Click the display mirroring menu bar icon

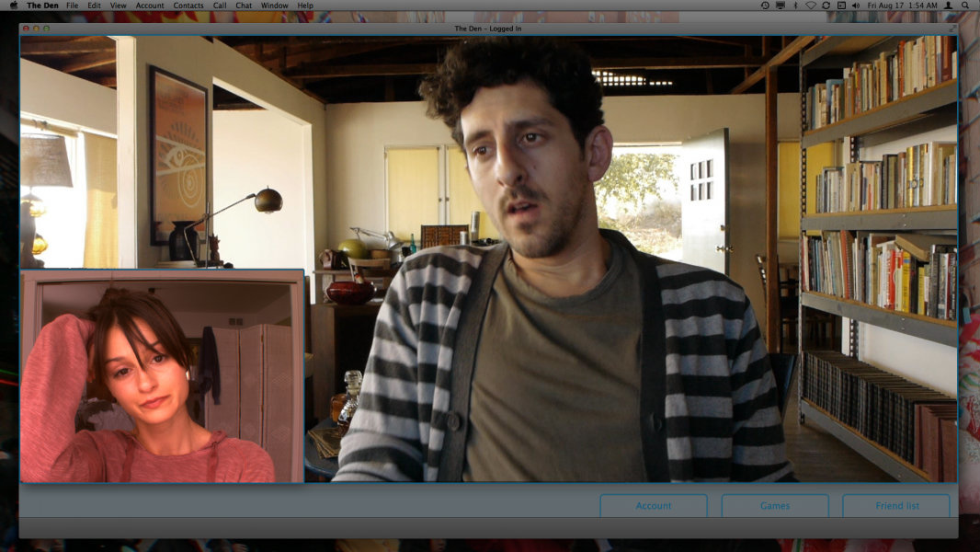pyautogui.click(x=781, y=5)
